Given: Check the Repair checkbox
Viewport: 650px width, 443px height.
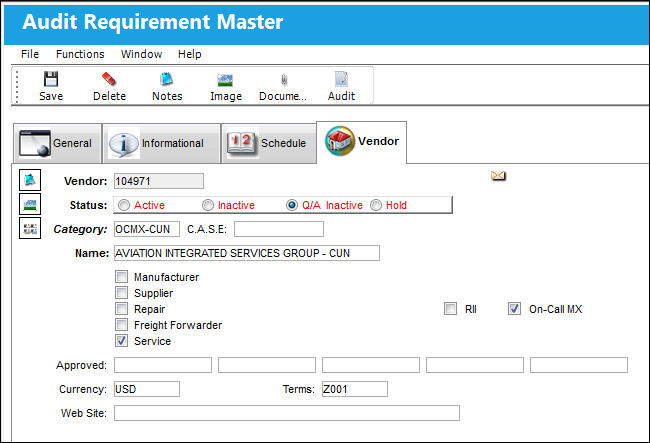Looking at the screenshot, I should tap(121, 309).
